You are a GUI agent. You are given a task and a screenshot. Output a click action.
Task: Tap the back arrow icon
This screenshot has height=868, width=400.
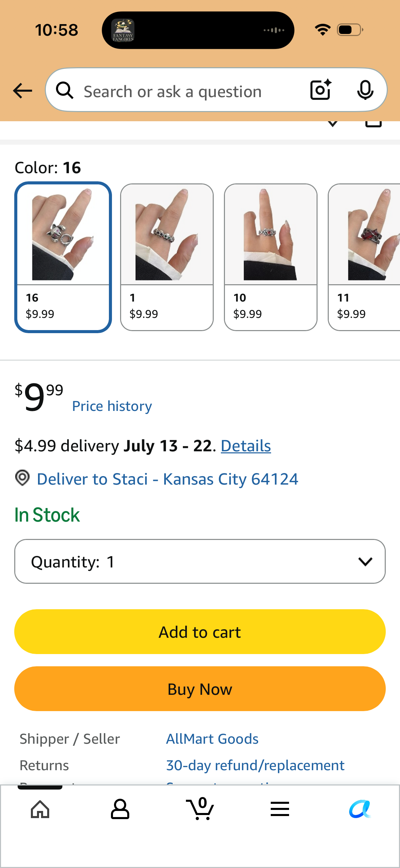[22, 91]
